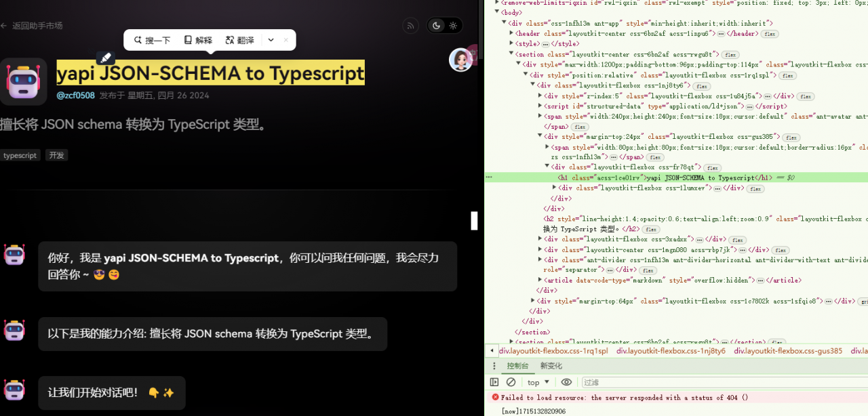Screen dimensions: 868x416
Task: Select breadcrumb div.layoutkit-flexbox.css-gus385
Action: [x=788, y=351]
